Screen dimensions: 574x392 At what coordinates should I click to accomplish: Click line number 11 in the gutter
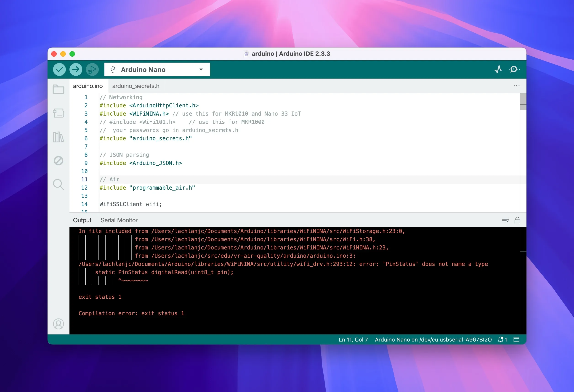84,180
